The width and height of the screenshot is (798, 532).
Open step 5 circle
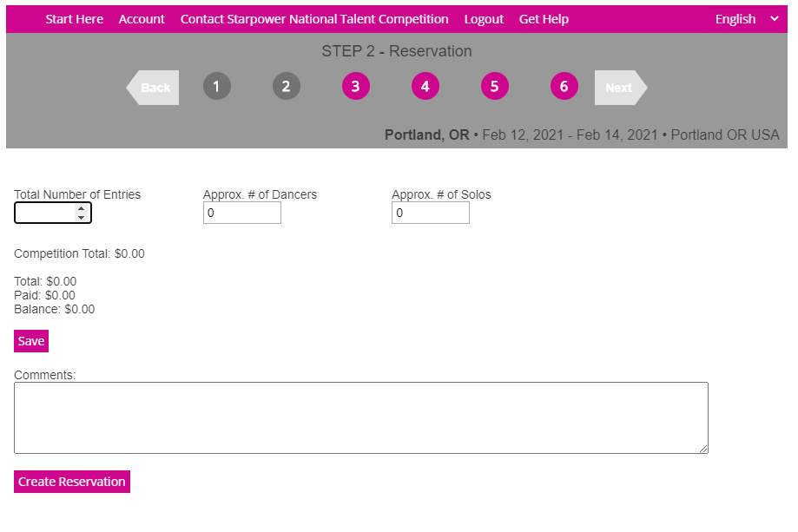pyautogui.click(x=494, y=87)
